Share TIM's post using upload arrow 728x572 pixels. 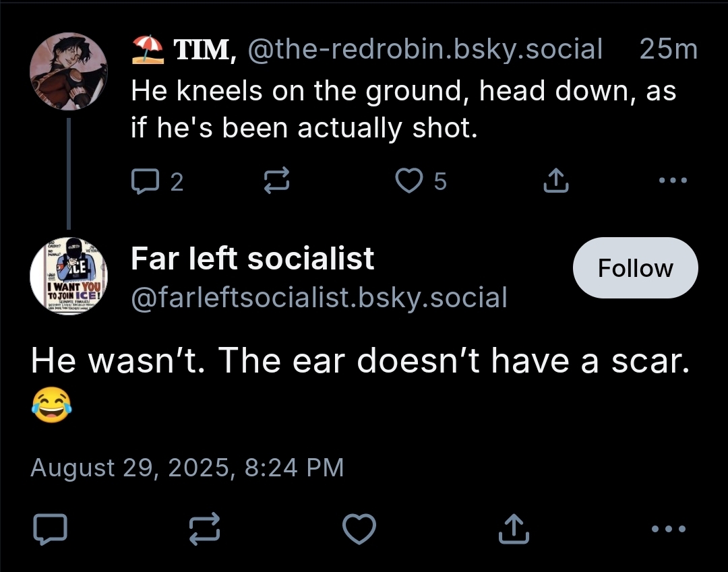(x=555, y=181)
